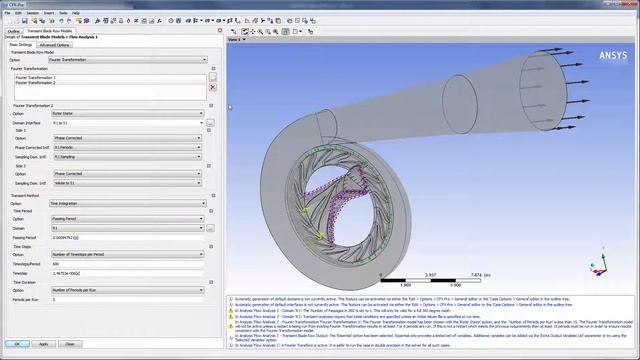Screen dimensions: 640x360
Task: Open the File menu
Action: coord(7,13)
